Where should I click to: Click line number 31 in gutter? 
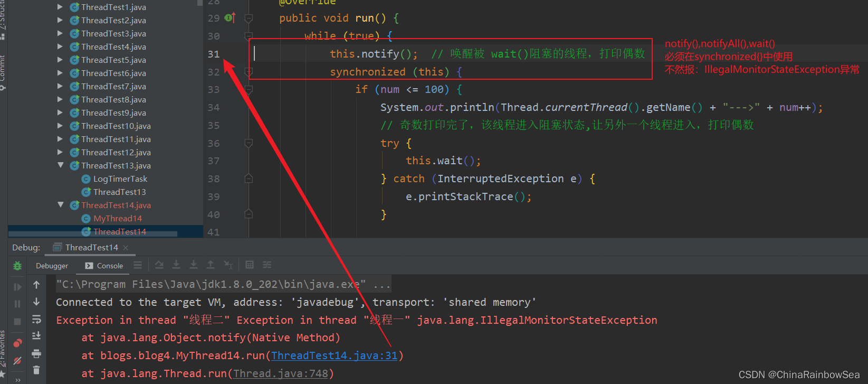click(213, 54)
